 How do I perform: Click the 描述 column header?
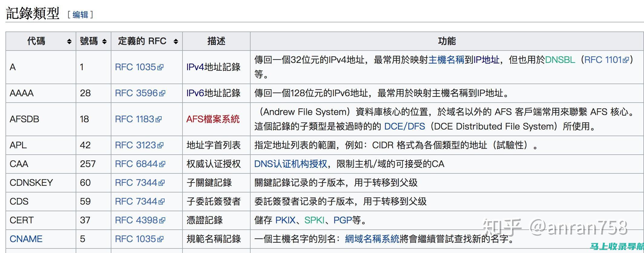tap(216, 41)
